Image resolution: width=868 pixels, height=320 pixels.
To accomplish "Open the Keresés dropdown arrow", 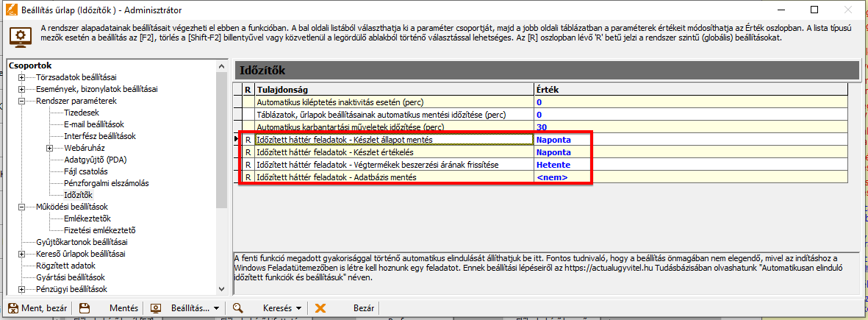I will (x=298, y=308).
